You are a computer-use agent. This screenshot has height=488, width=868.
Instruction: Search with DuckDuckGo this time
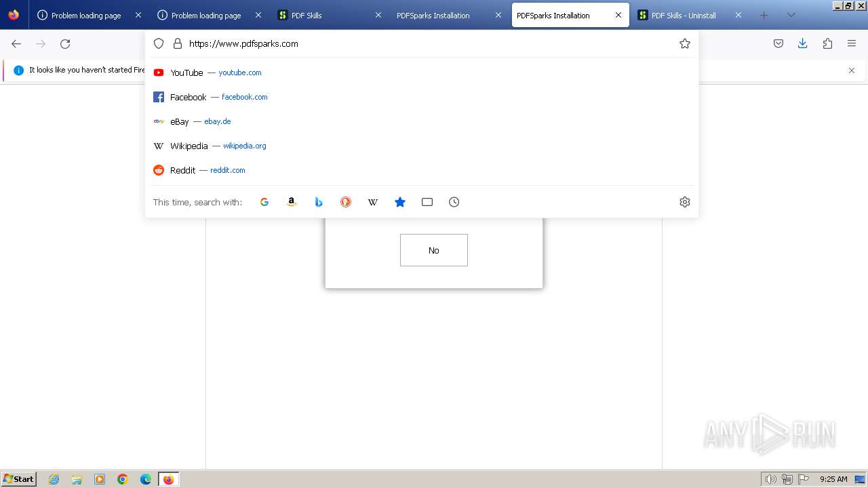pos(346,202)
